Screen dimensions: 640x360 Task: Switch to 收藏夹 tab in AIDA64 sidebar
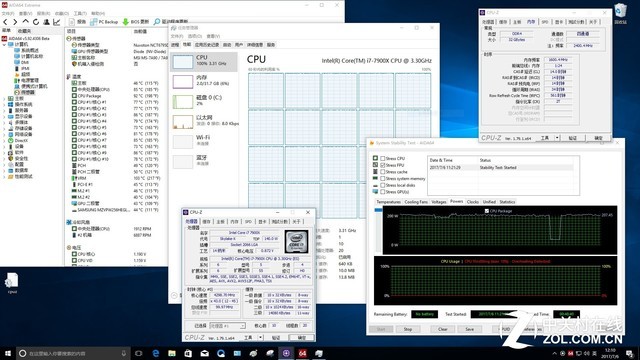(24, 31)
